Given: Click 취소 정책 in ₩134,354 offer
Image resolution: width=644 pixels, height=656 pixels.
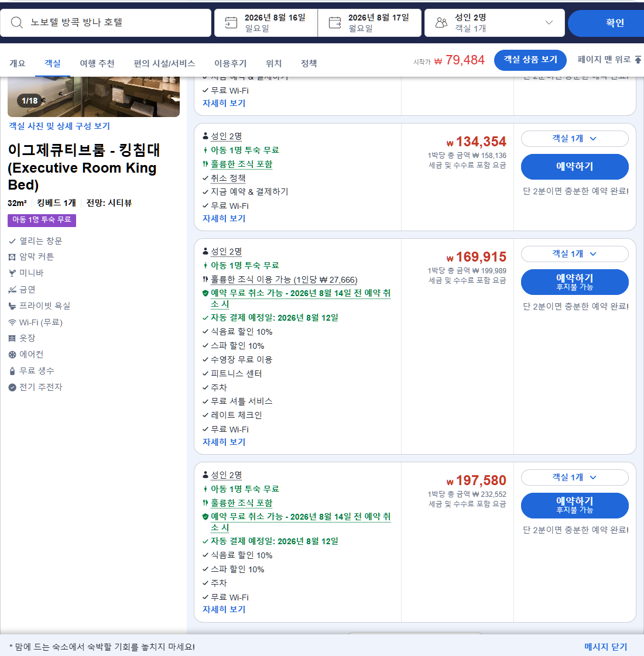Looking at the screenshot, I should 228,178.
